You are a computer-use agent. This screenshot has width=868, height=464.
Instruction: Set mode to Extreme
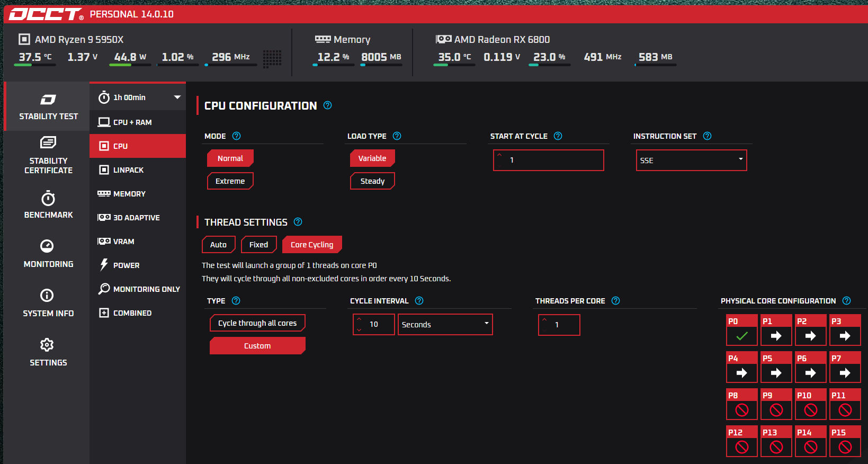point(230,181)
